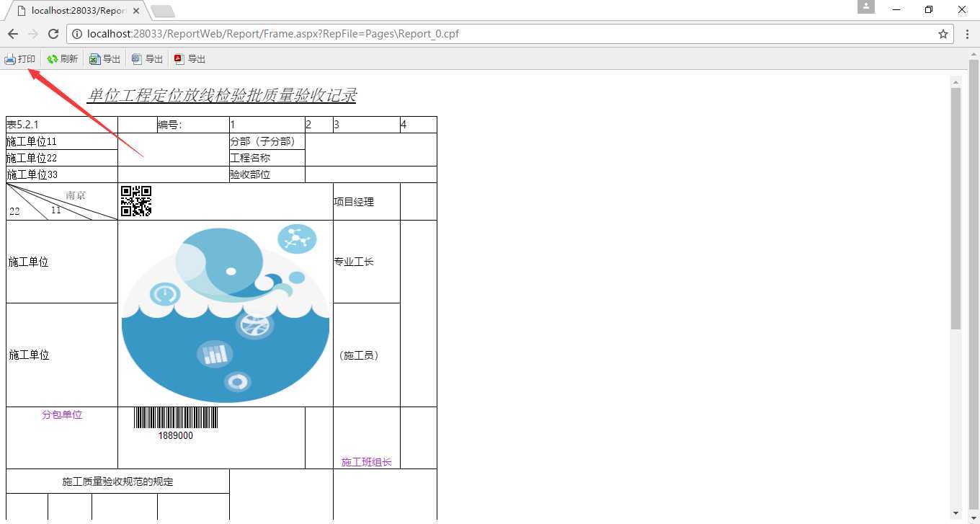Click the report title 单位工程定位放线检验批质量验收记录
This screenshot has width=980, height=524.
point(221,95)
